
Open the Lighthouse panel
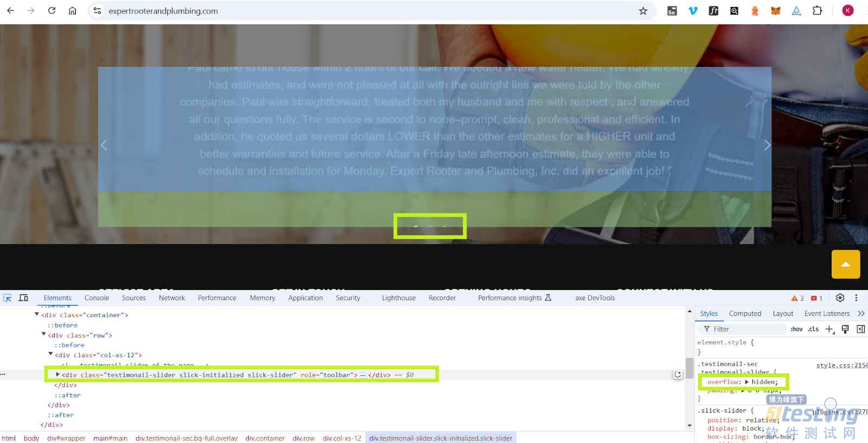click(x=399, y=298)
